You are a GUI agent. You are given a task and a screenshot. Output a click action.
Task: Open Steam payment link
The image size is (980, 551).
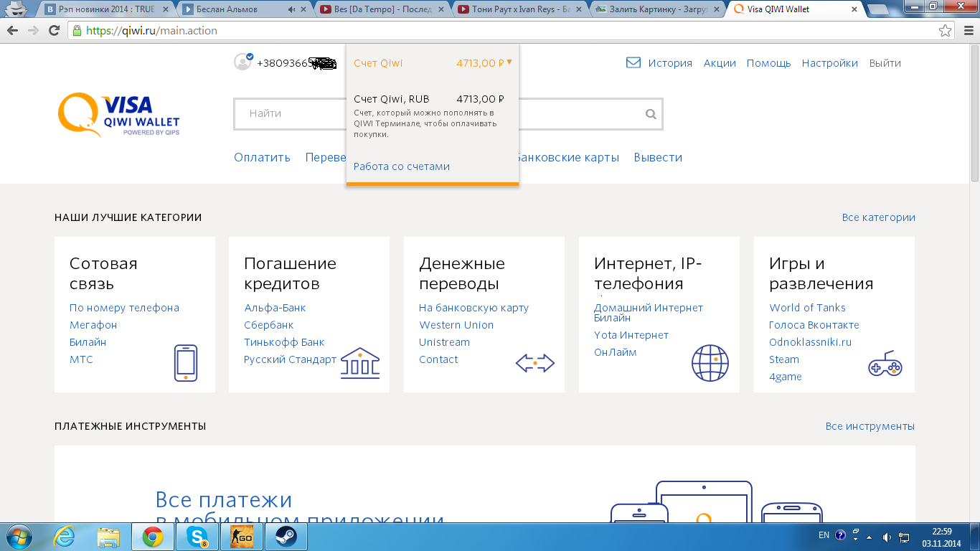(784, 359)
